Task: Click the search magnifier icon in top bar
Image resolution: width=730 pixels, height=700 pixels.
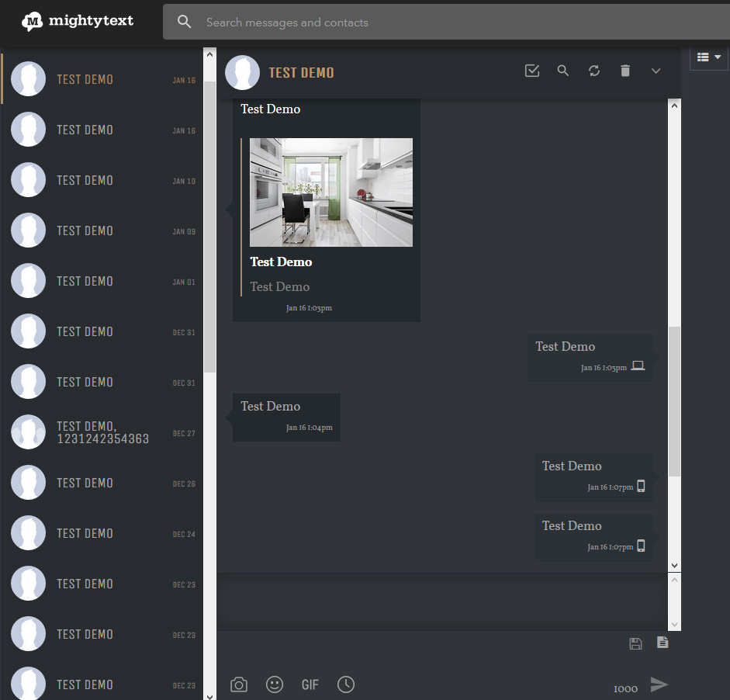Action: click(184, 22)
